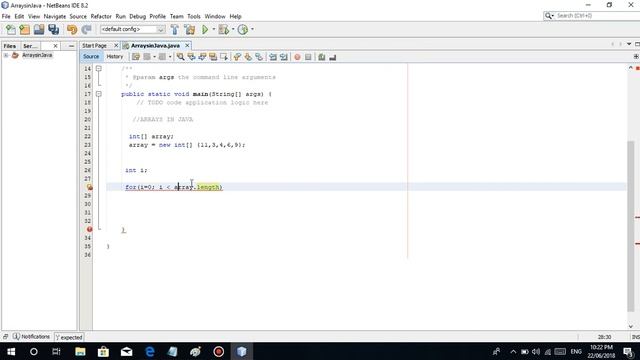Click the New File toolbar icon
This screenshot has width=640, height=360.
tap(11, 29)
